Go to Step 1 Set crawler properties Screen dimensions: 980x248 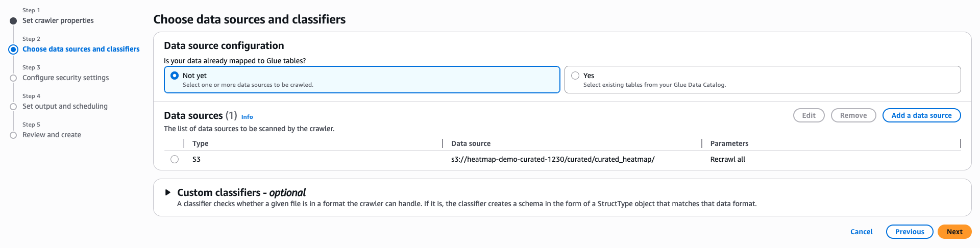coord(58,20)
